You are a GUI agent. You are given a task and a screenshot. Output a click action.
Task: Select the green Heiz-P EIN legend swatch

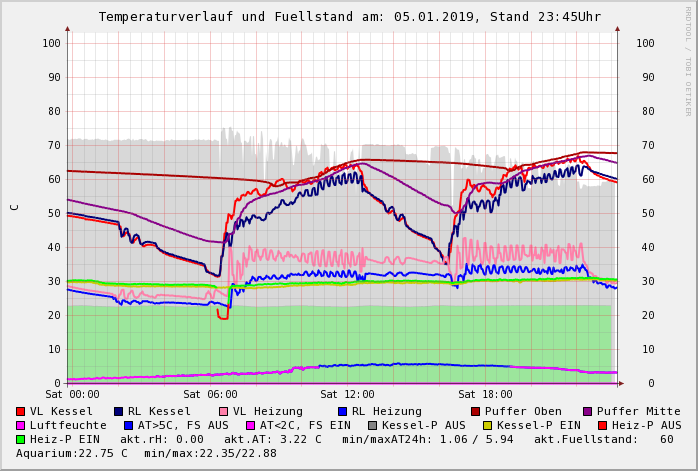click(21, 439)
